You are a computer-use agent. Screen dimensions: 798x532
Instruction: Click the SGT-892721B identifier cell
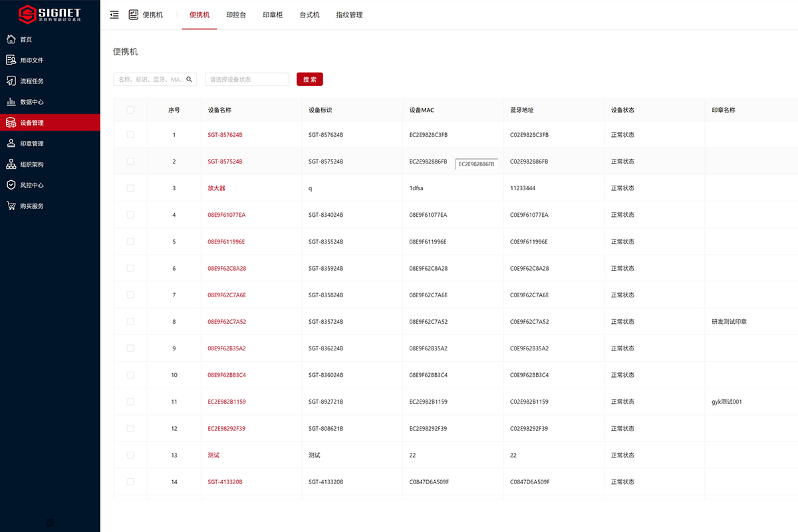(326, 402)
